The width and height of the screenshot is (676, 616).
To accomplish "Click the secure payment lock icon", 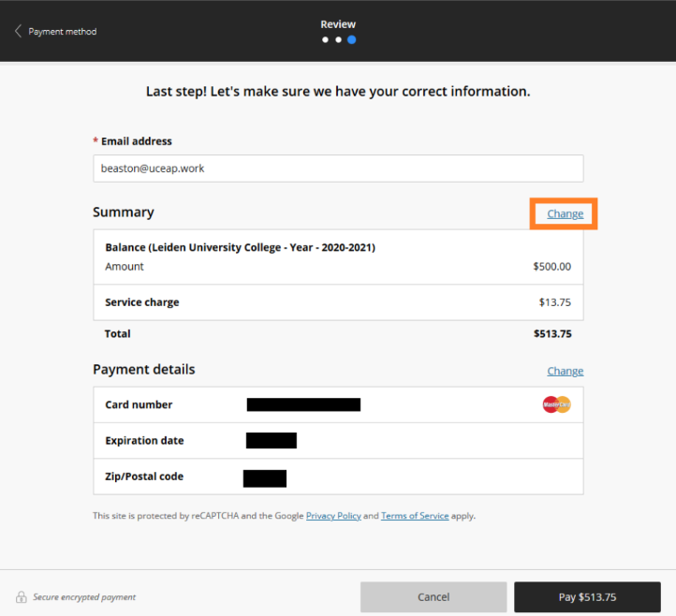I will 21,597.
